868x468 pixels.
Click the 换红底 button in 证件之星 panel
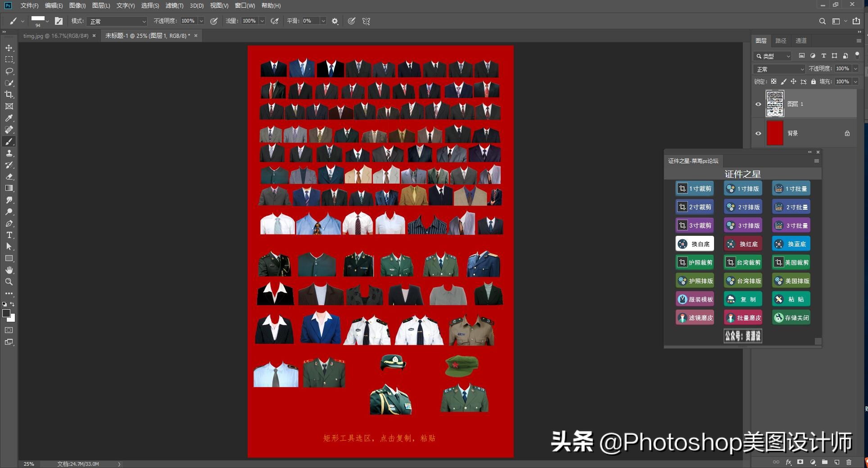tap(743, 243)
